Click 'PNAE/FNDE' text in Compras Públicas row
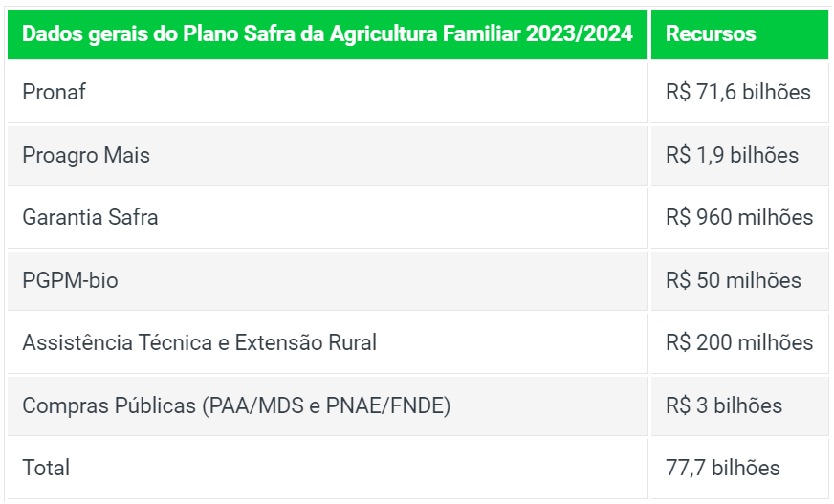Viewport: 834px width, 504px height. click(x=385, y=405)
